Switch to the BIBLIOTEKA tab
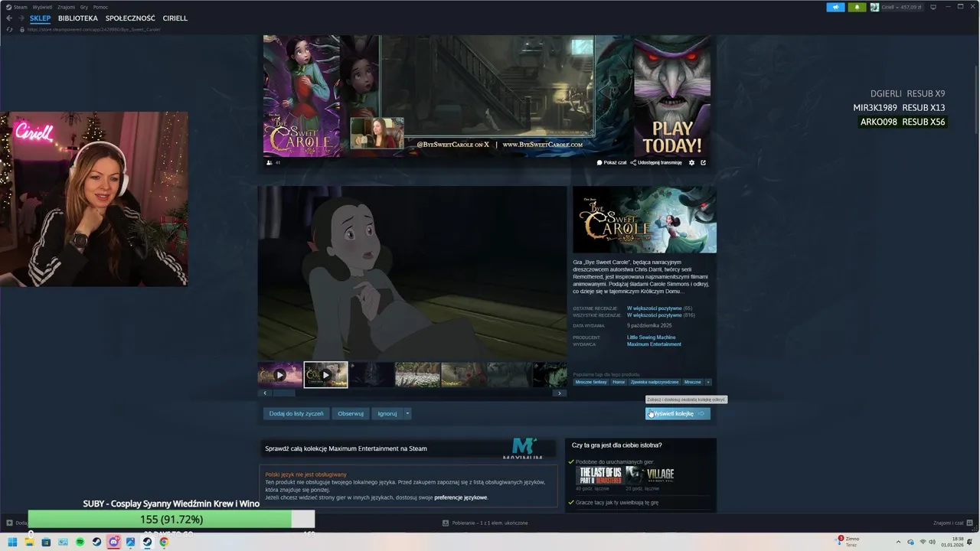Screen dimensions: 980x551 click(78, 18)
